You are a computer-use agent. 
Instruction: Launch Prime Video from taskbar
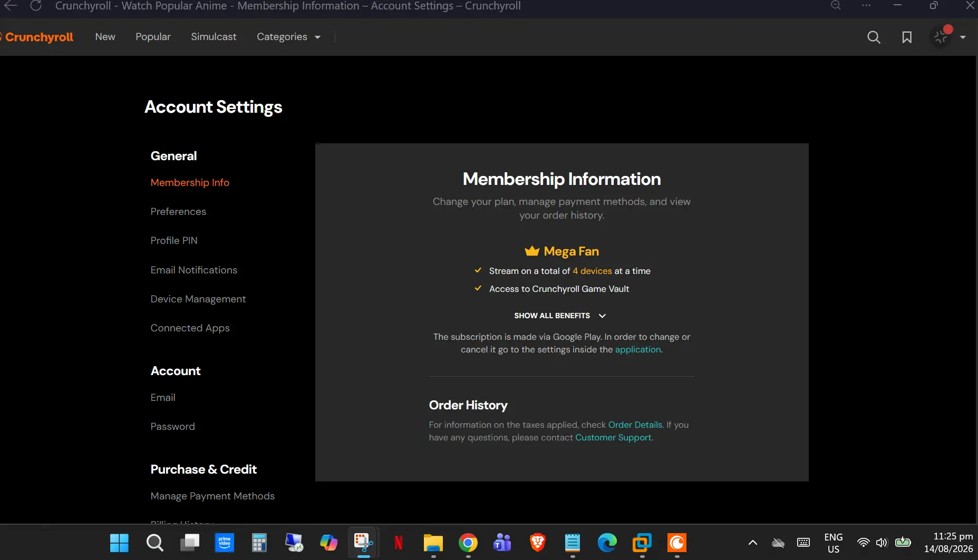[224, 543]
